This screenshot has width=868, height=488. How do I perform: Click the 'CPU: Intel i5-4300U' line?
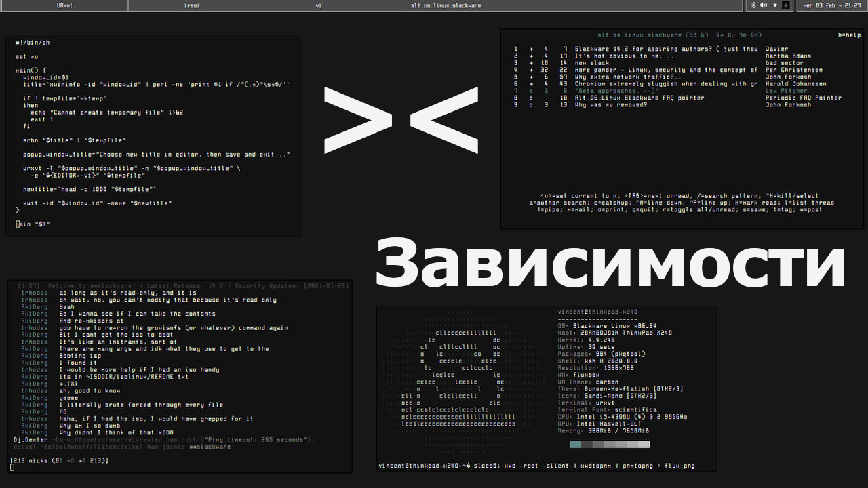[622, 417]
